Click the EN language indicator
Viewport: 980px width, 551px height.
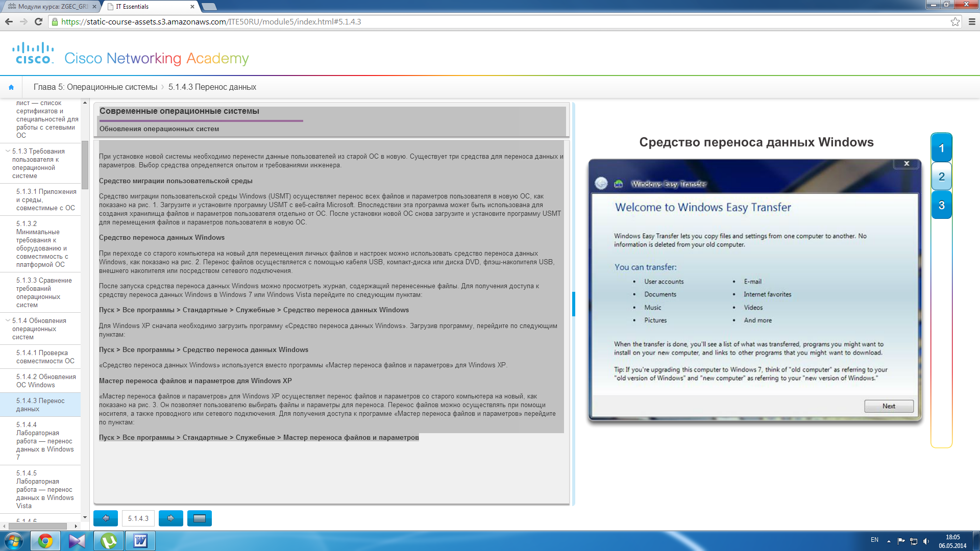(874, 540)
